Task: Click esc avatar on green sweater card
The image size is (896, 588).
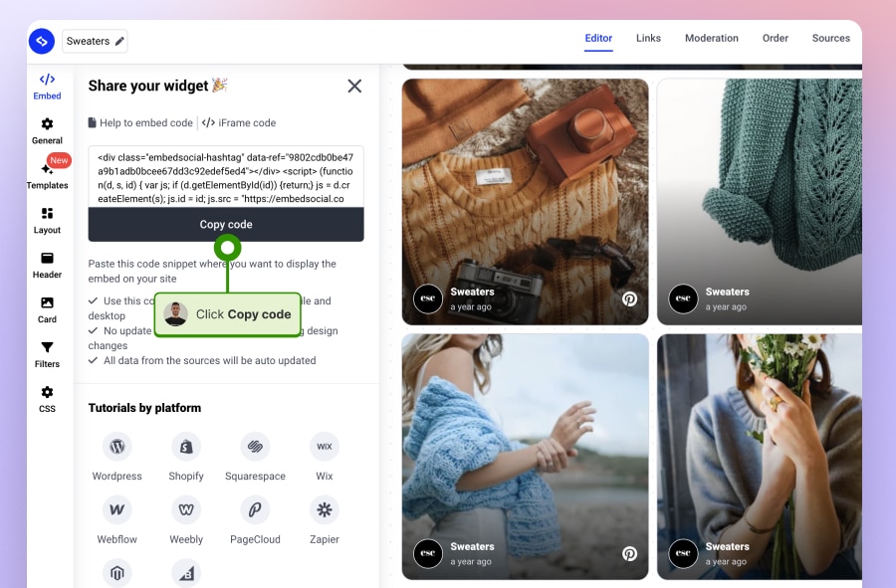Action: point(683,298)
